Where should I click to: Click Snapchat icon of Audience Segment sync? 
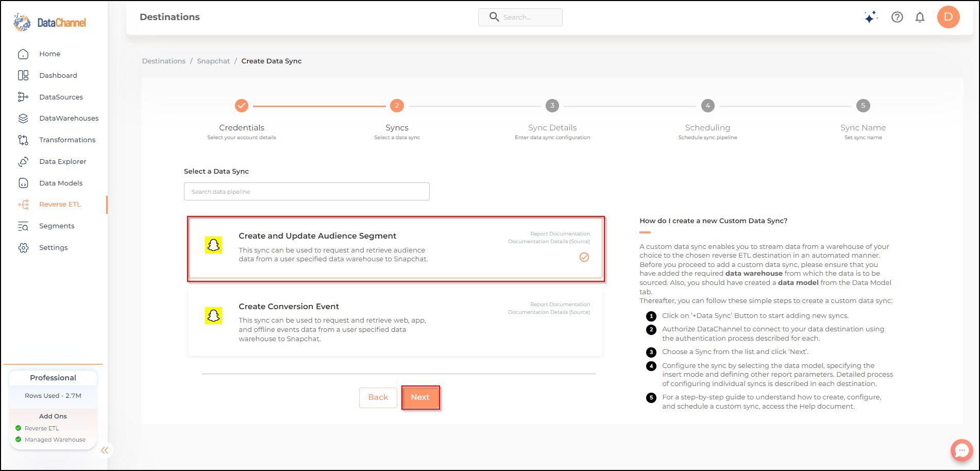pos(213,245)
